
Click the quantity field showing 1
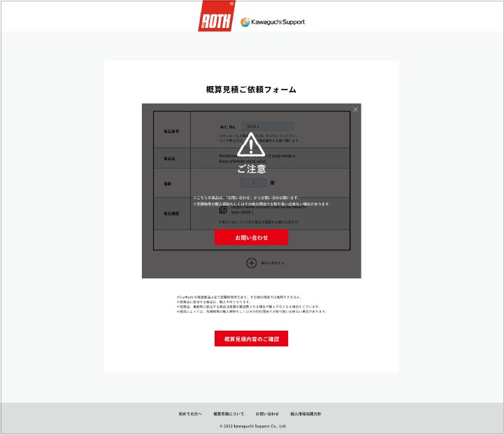pyautogui.click(x=253, y=183)
